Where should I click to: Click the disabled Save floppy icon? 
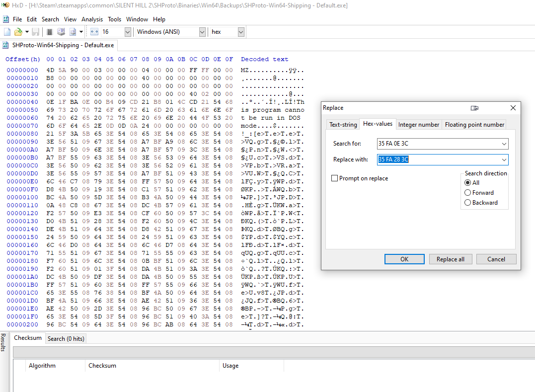35,32
